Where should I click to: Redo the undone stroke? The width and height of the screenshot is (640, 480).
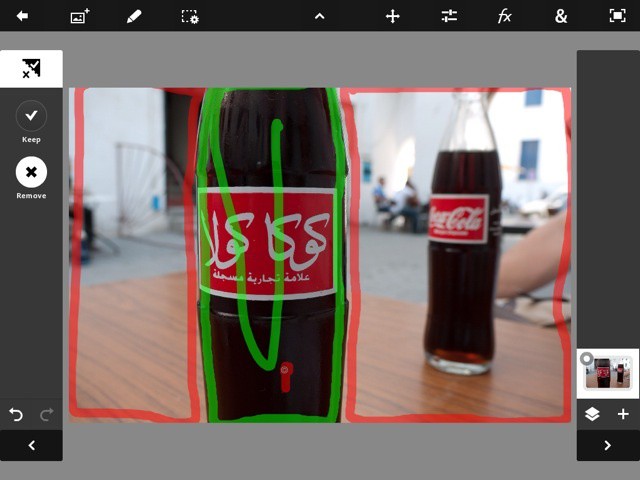pyautogui.click(x=46, y=414)
